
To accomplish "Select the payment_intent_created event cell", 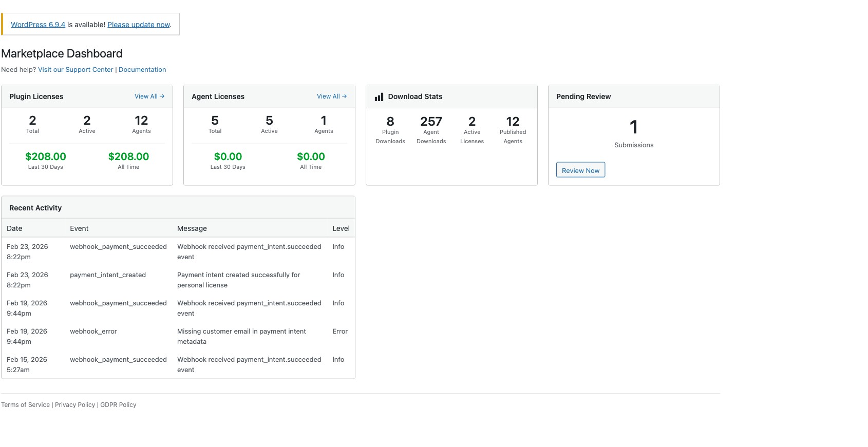I will click(x=108, y=275).
